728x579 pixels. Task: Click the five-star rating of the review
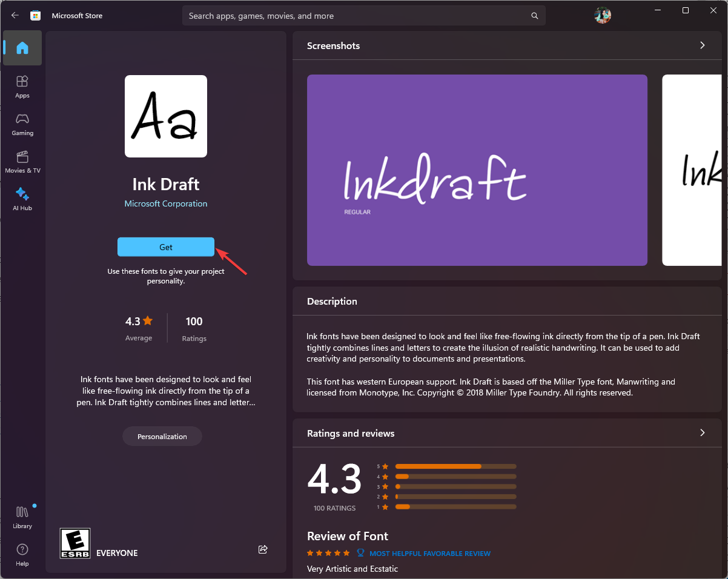point(328,553)
